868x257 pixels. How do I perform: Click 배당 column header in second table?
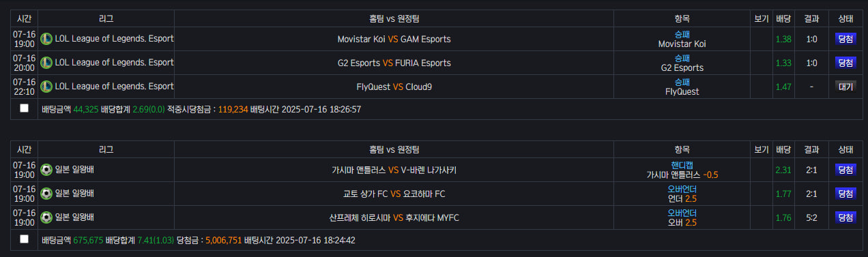point(783,149)
